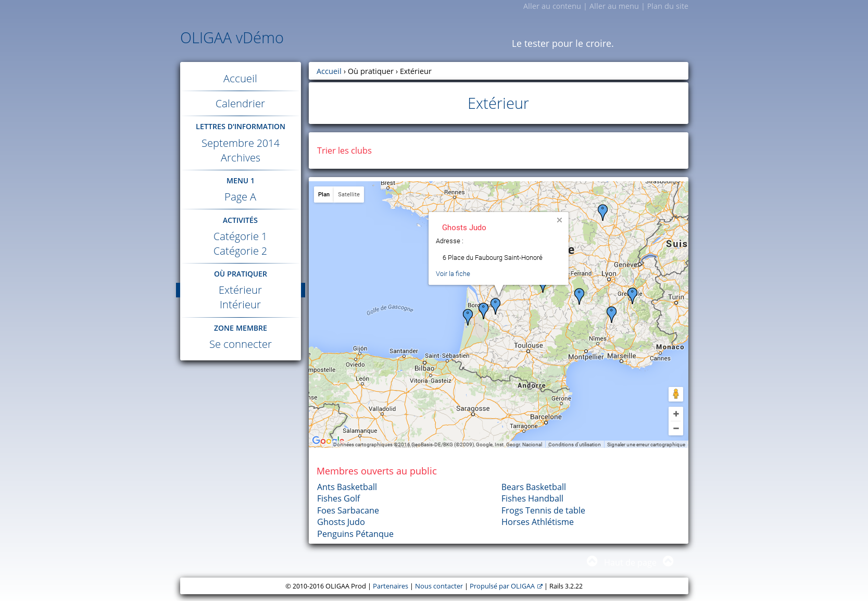Click the OLIGAA vDémo site title
This screenshot has height=601, width=868.
coord(232,38)
